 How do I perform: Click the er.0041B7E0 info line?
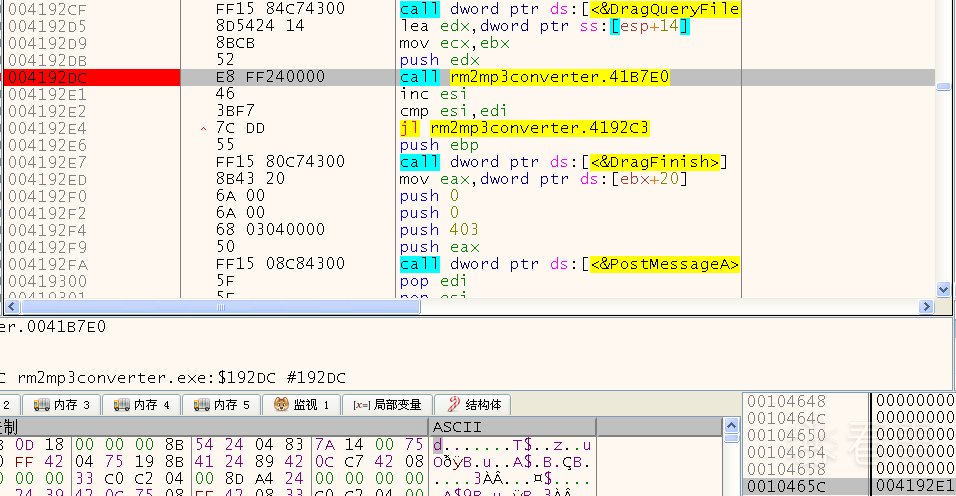coord(53,327)
